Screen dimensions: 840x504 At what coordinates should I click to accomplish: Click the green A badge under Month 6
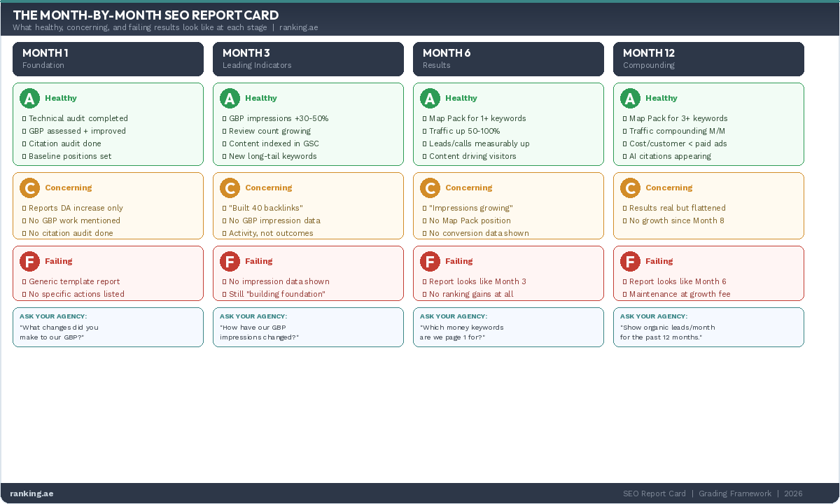click(x=430, y=99)
